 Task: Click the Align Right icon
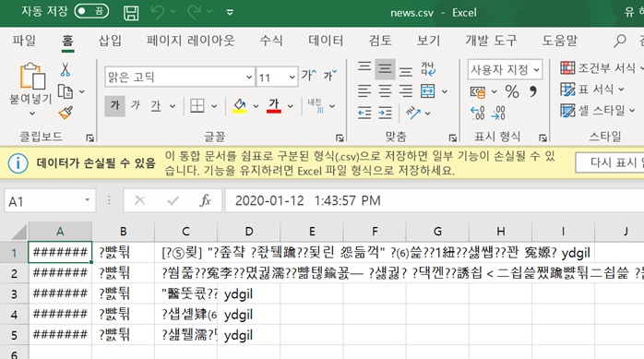406,90
